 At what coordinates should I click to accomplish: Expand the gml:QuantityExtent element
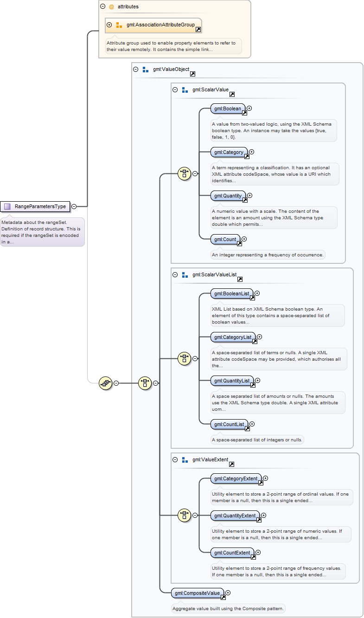tap(264, 515)
